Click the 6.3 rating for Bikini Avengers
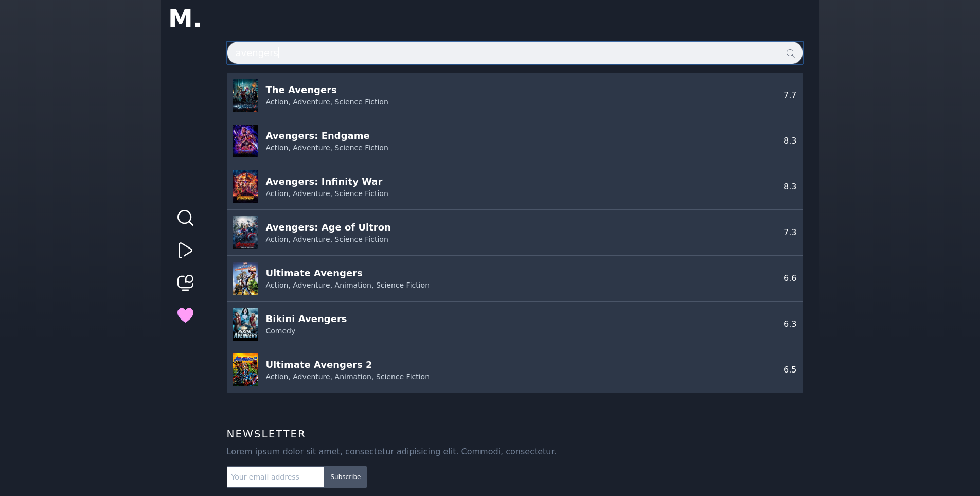This screenshot has height=496, width=980. coord(790,324)
